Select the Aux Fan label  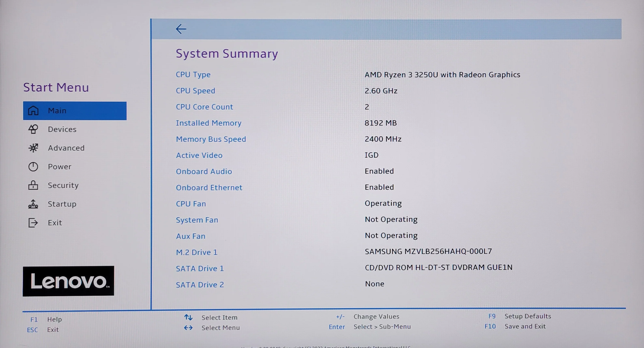tap(191, 236)
